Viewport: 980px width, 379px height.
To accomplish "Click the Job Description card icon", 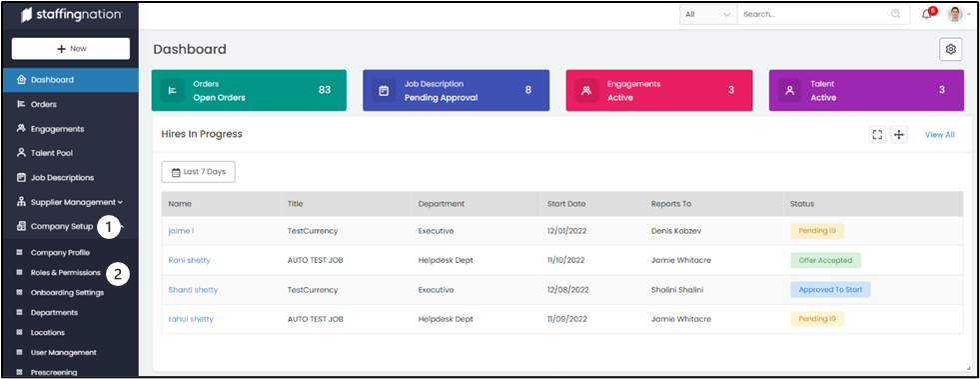I will pos(384,91).
